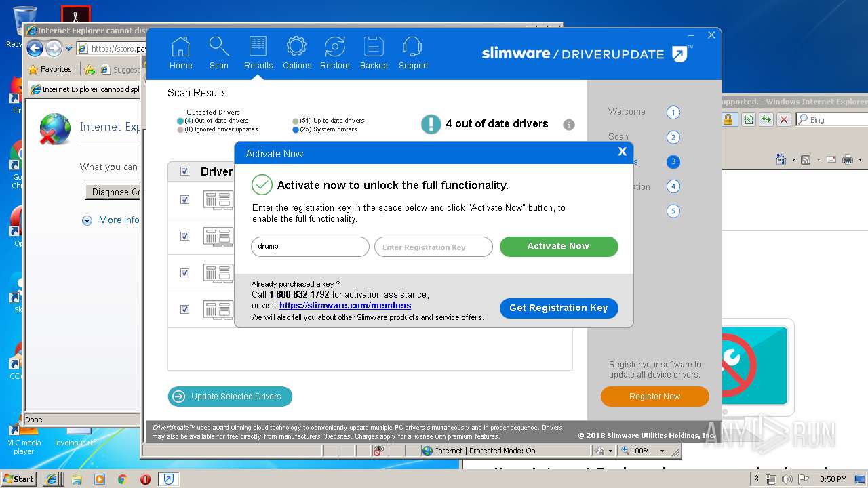Click the '(0) Ignored driver updates' legend
This screenshot has height=488, width=868.
click(x=217, y=129)
